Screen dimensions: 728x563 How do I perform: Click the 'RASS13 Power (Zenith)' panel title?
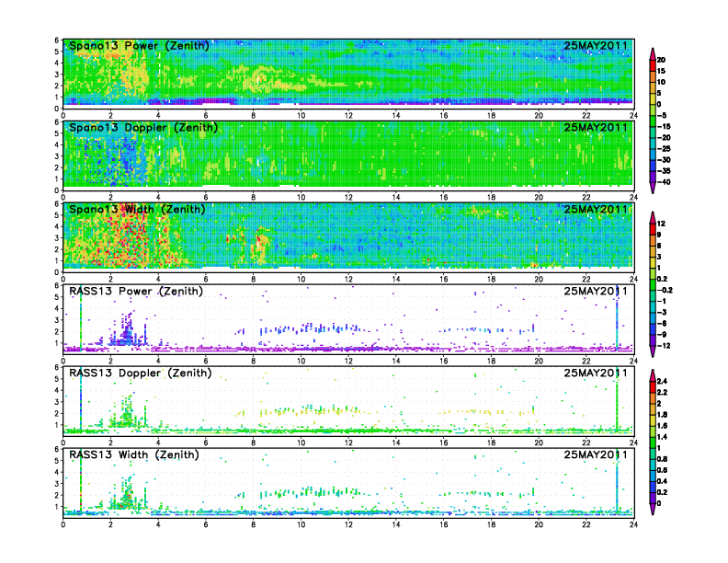[136, 292]
